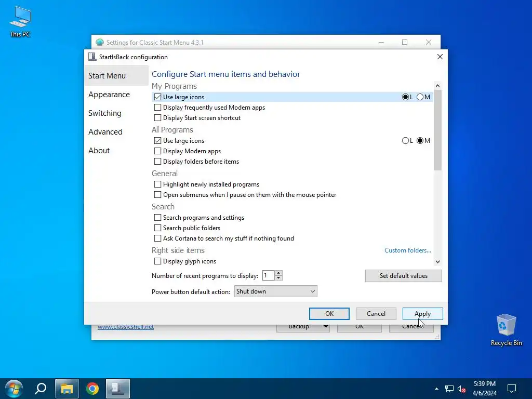Viewport: 532px width, 399px height.
Task: Enable Display frequently used Modern apps
Action: coord(157,108)
